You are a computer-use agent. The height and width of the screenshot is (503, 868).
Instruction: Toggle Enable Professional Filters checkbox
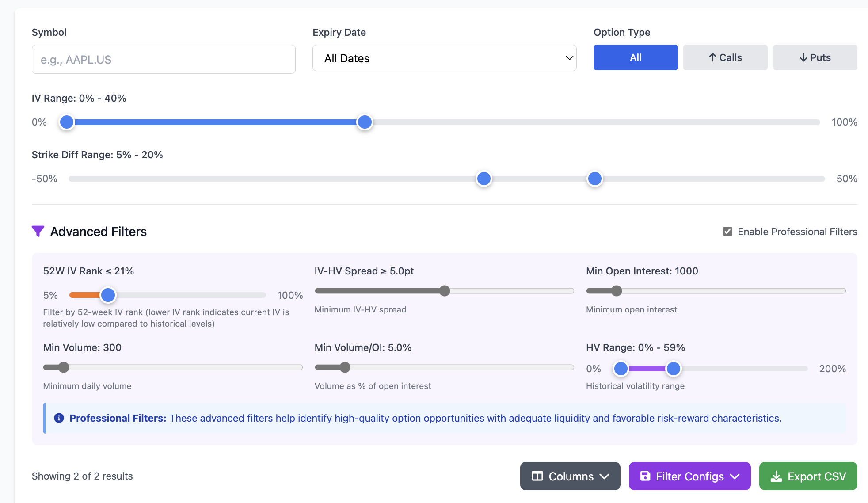727,232
